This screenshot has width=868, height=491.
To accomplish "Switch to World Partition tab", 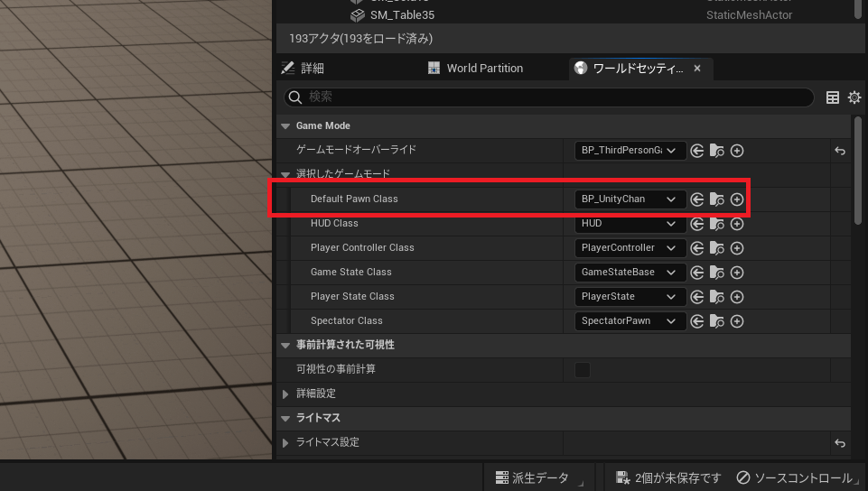I will [475, 68].
